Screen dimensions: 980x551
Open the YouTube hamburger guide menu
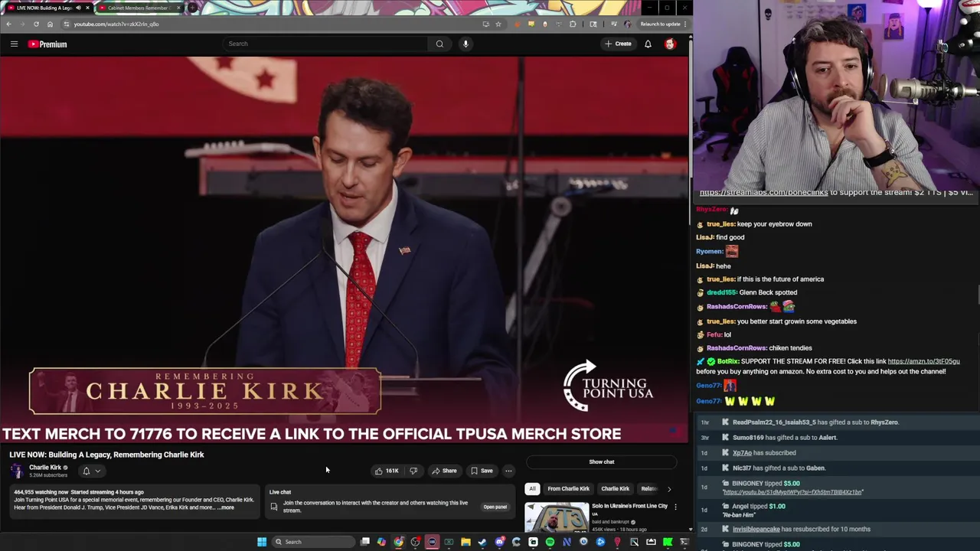(14, 44)
